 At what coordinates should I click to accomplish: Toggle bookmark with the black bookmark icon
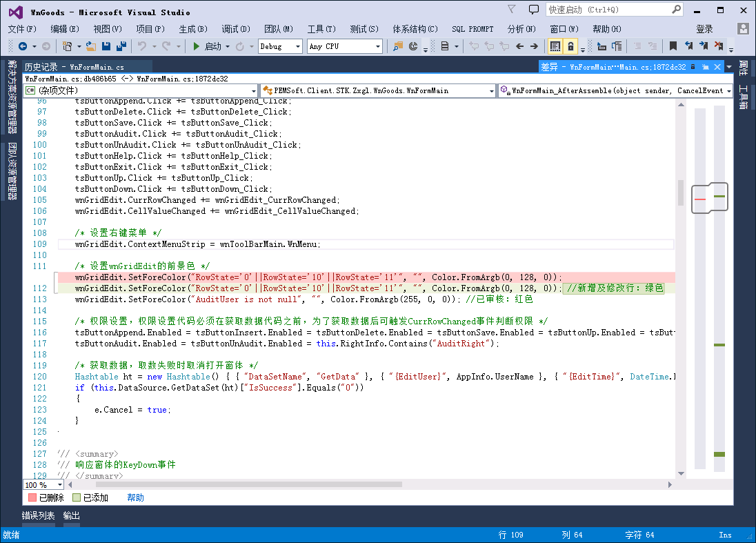coord(673,46)
